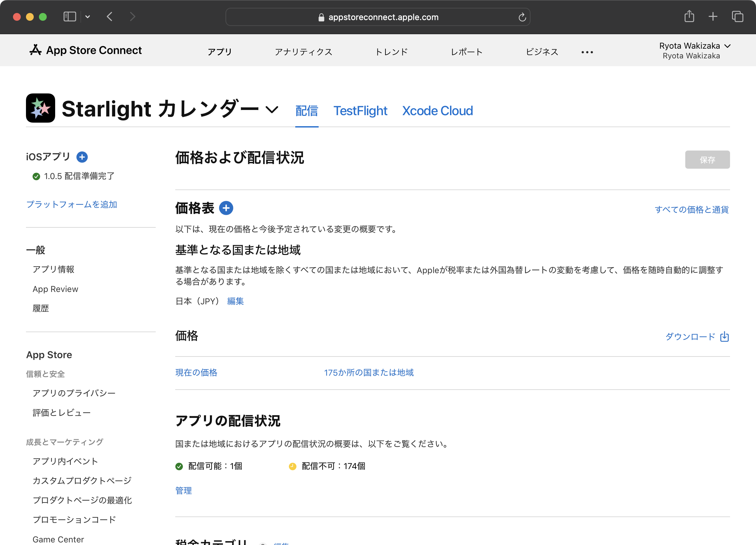Open the more options ellipsis menu
The image size is (756, 545).
(587, 52)
